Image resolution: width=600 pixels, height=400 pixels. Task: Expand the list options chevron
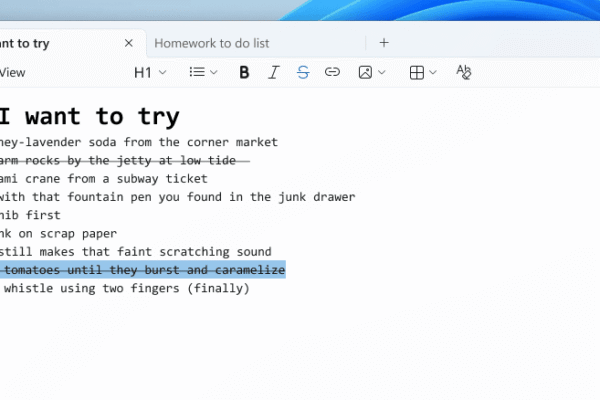(x=215, y=72)
